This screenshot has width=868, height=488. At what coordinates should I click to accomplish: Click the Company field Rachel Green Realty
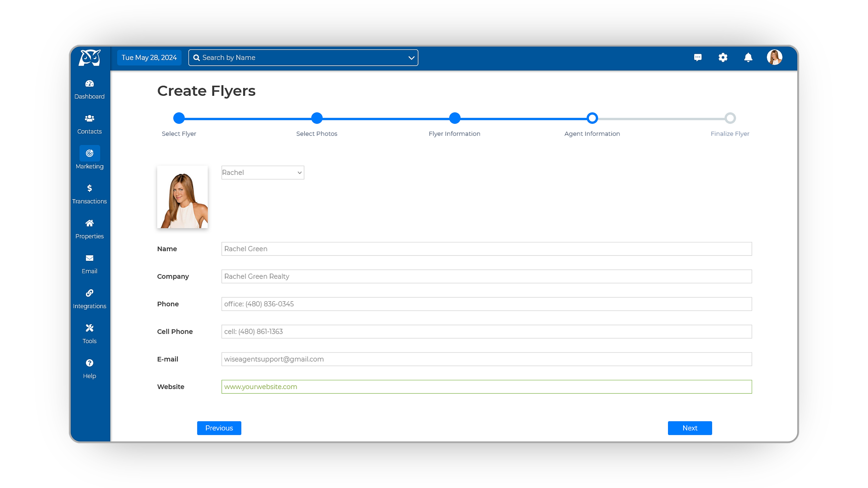pos(487,276)
